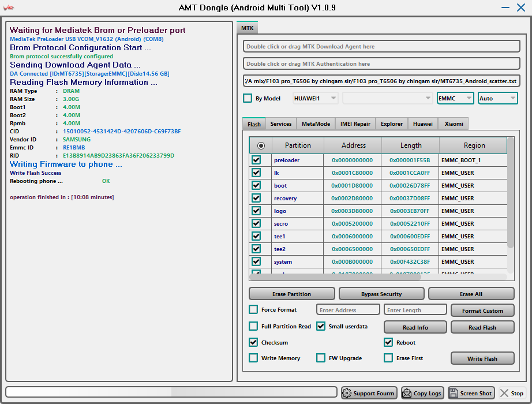Switch to the MetaMode tab

(316, 124)
